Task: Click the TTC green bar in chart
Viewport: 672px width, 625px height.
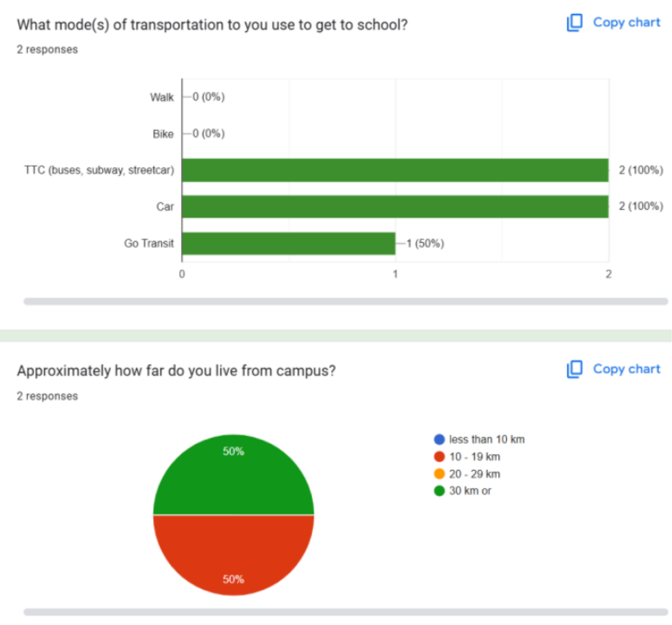Action: click(x=395, y=170)
